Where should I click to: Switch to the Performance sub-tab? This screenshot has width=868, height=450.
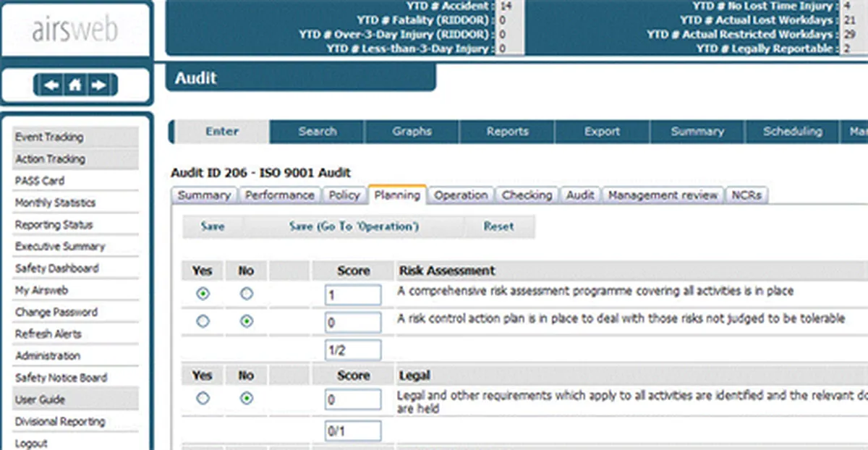[x=279, y=195]
